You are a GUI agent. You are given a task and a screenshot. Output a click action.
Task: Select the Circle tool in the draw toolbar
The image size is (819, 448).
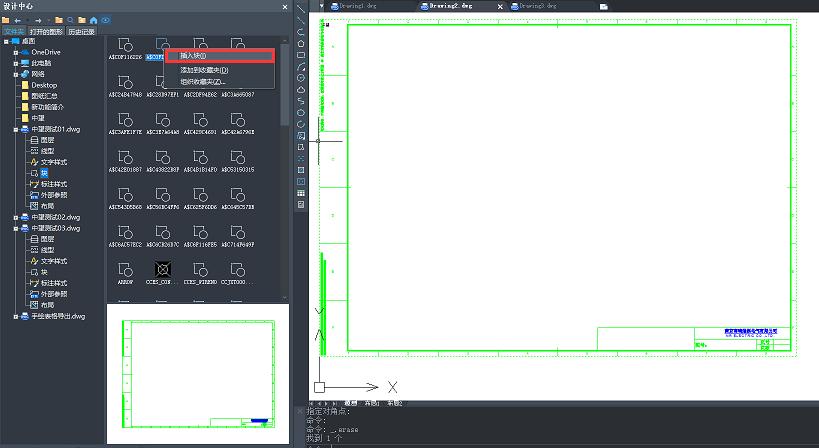coord(302,78)
